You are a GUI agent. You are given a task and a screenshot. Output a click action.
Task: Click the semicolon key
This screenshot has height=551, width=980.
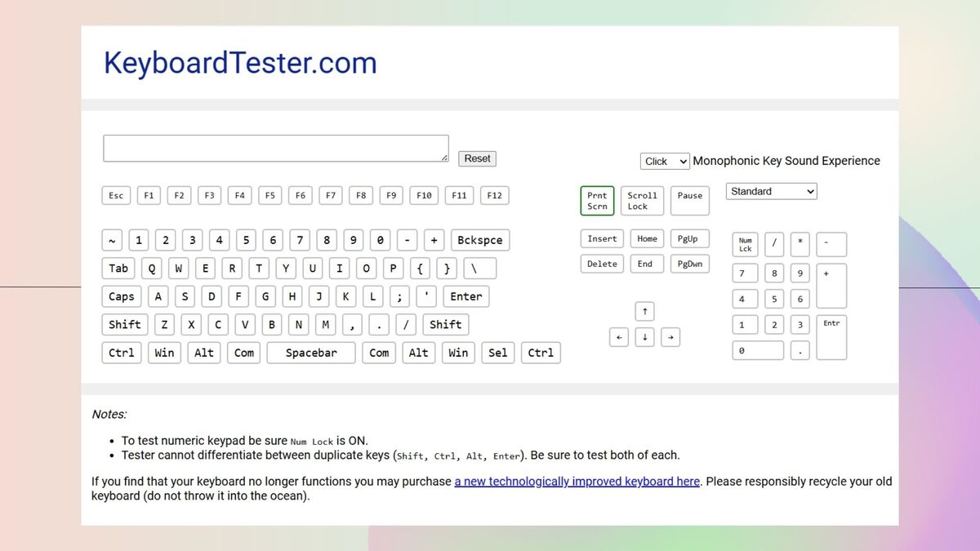(399, 296)
